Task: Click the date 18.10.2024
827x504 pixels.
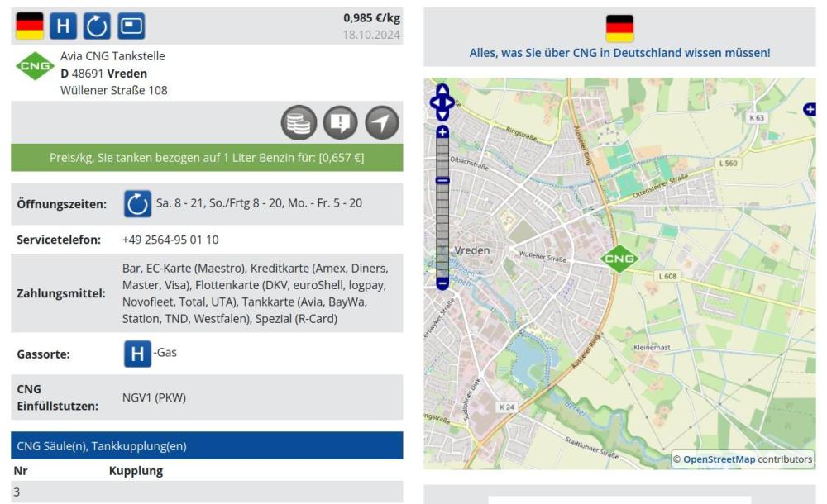Action: coord(371,35)
